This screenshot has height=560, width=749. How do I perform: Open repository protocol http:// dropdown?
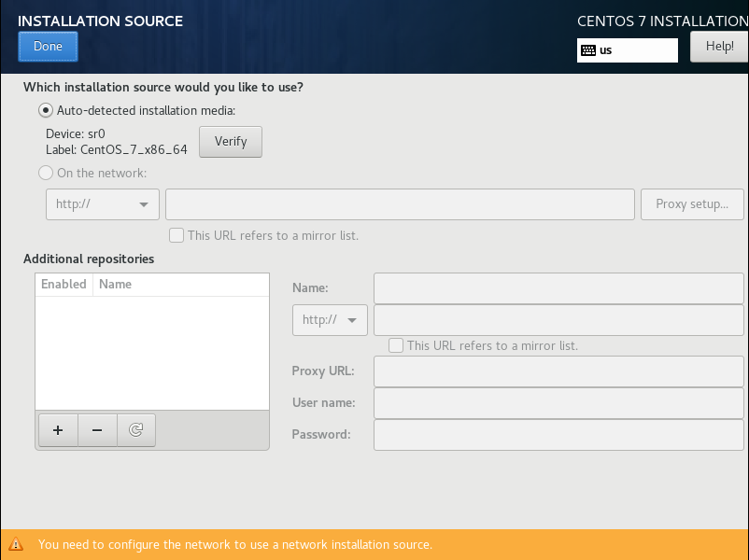[330, 320]
